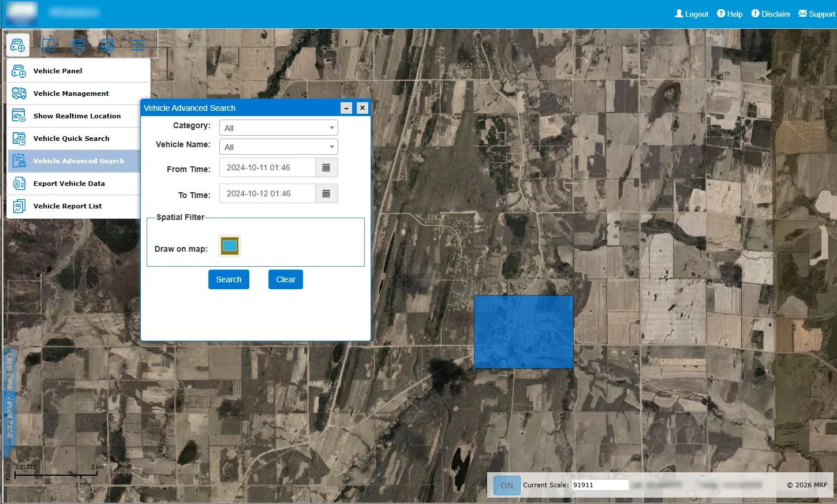Screen dimensions: 837x504
Task: Select Vehicle Advanced Search menu item
Action: point(74,161)
